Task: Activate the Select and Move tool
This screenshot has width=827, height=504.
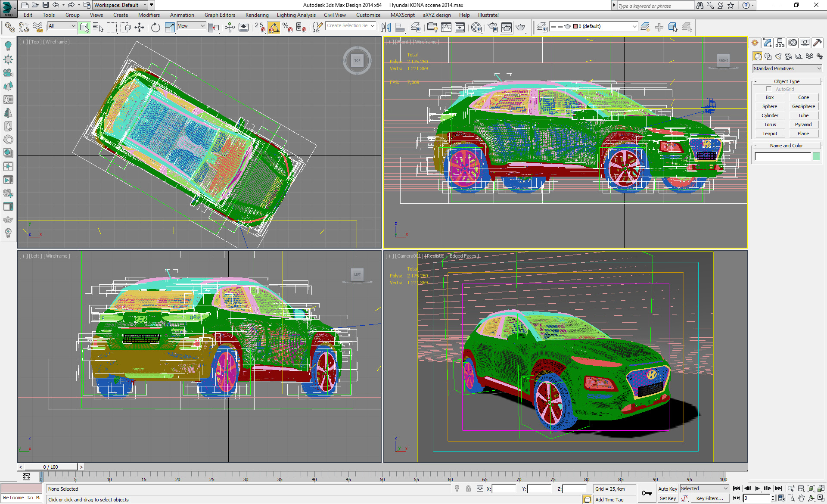Action: click(x=139, y=28)
